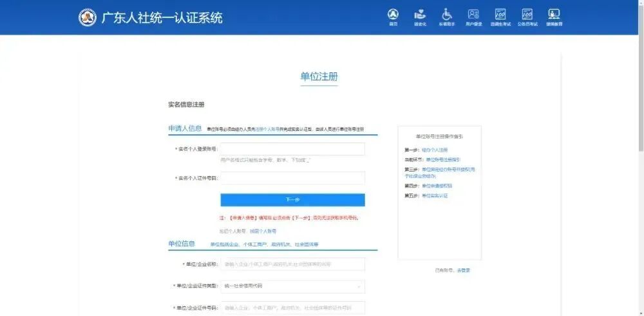Open the 适老化 accessibility icon
644x316 pixels.
coord(420,17)
